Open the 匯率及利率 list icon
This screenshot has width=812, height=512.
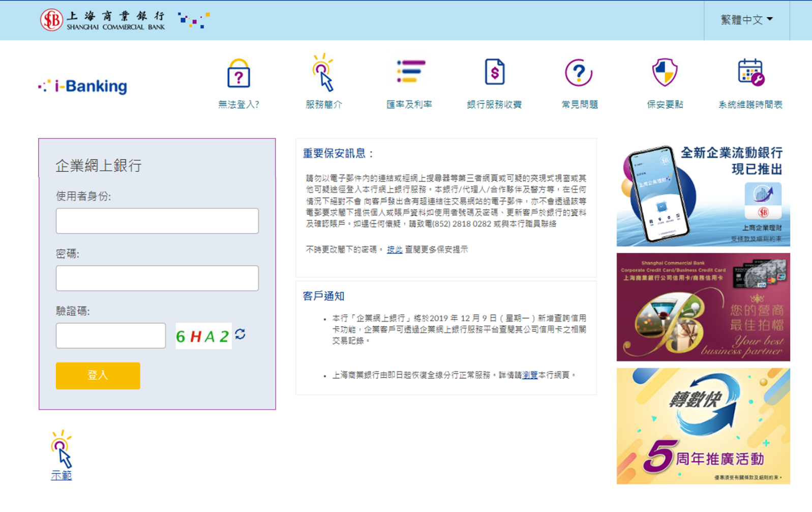[409, 72]
